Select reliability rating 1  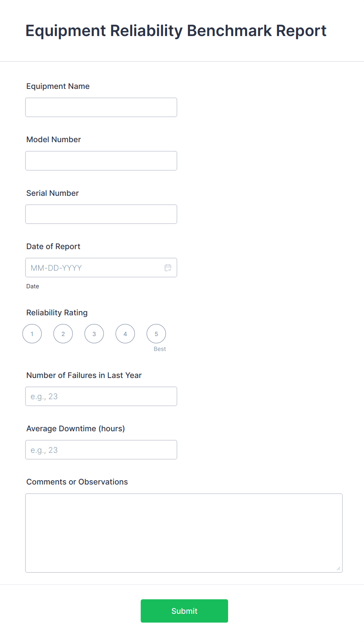32,333
